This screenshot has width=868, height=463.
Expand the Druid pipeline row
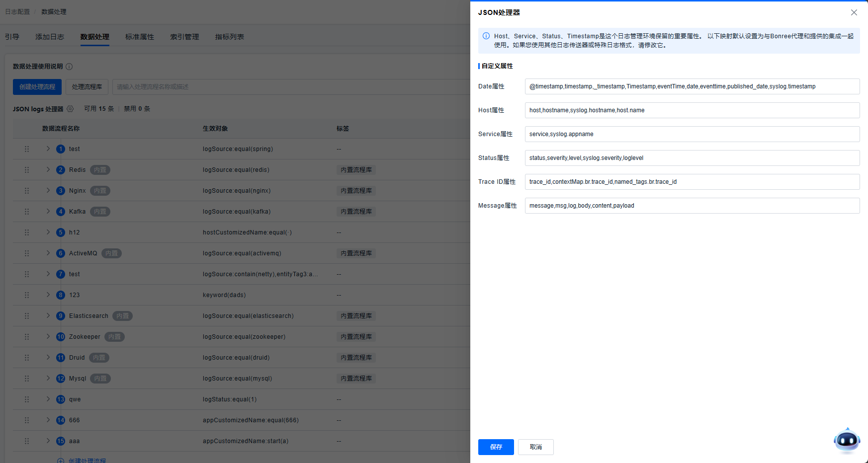coord(48,358)
